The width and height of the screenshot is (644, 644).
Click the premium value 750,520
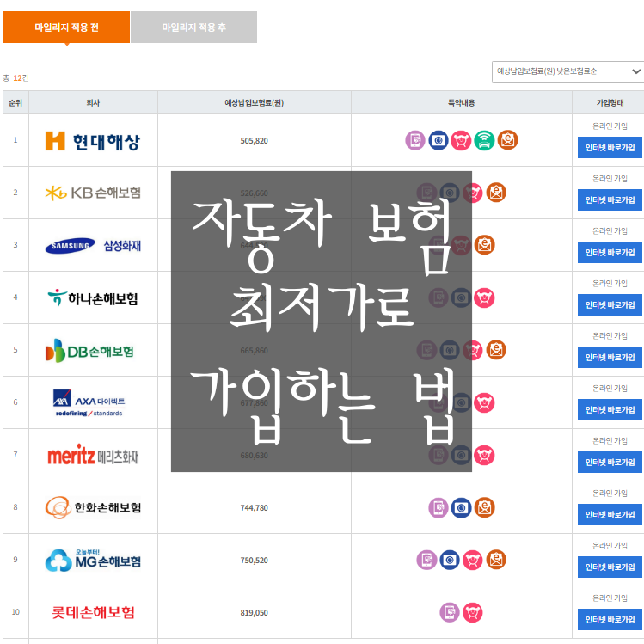[255, 561]
